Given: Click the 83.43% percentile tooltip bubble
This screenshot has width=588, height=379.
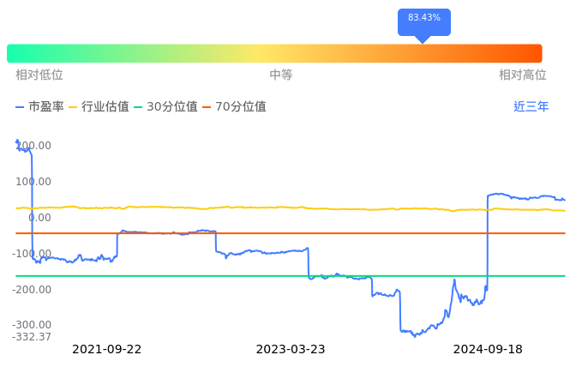Looking at the screenshot, I should 423,19.
